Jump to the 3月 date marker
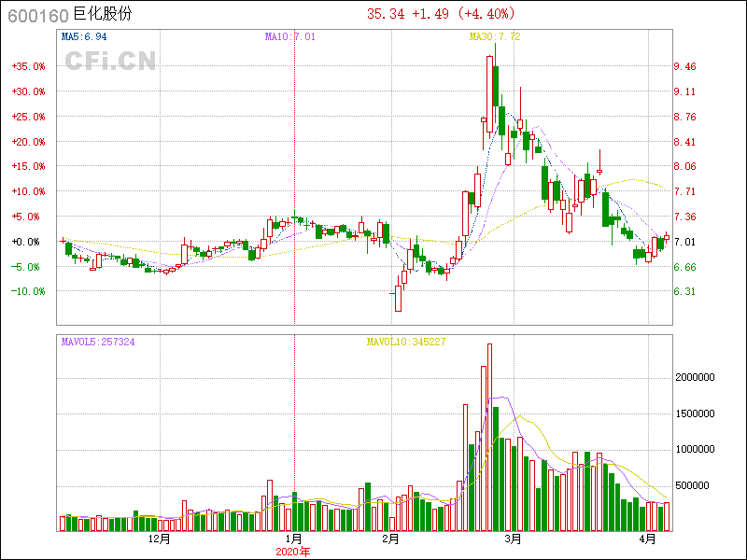747x560 pixels. 512,539
